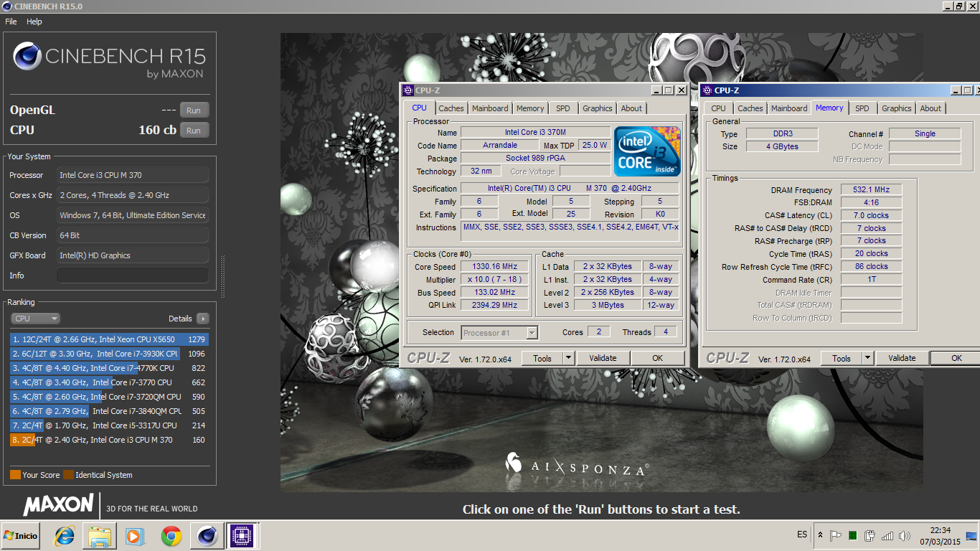Open the CPU ranking type dropdown
980x551 pixels.
point(36,319)
